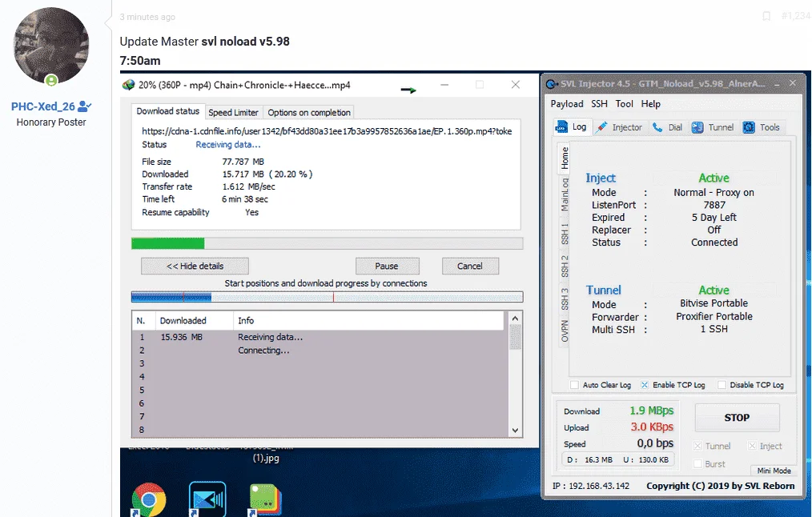Click the post bookmark icon
The width and height of the screenshot is (812, 517).
766,17
